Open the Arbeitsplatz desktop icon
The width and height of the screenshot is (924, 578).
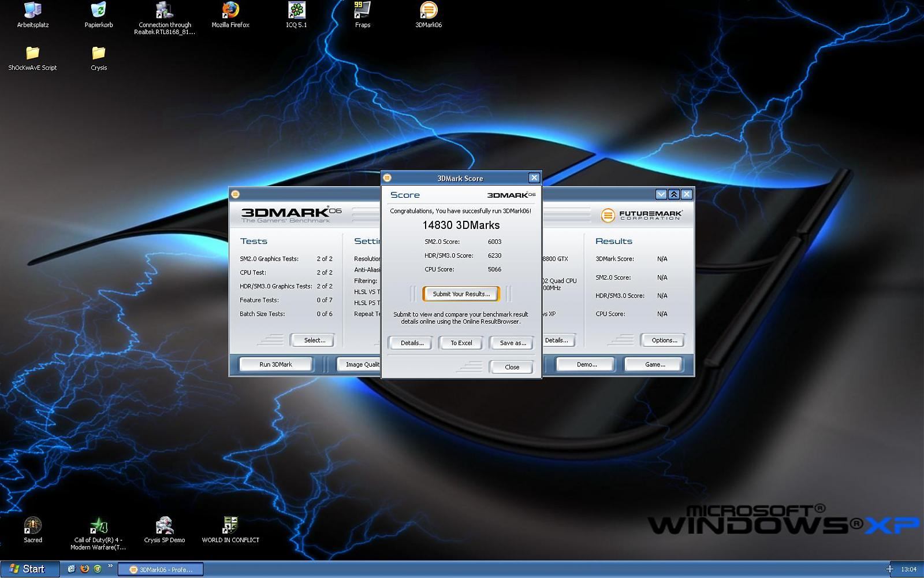click(x=33, y=10)
